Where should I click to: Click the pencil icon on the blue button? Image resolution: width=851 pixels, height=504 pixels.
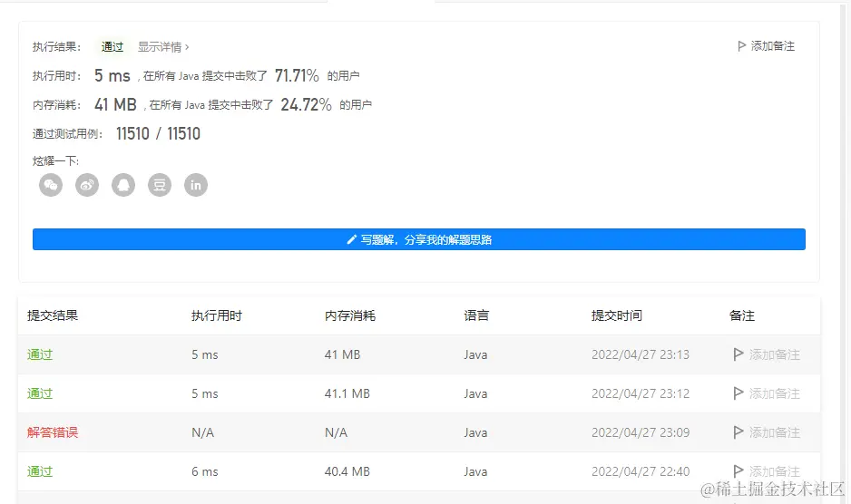[x=352, y=239]
